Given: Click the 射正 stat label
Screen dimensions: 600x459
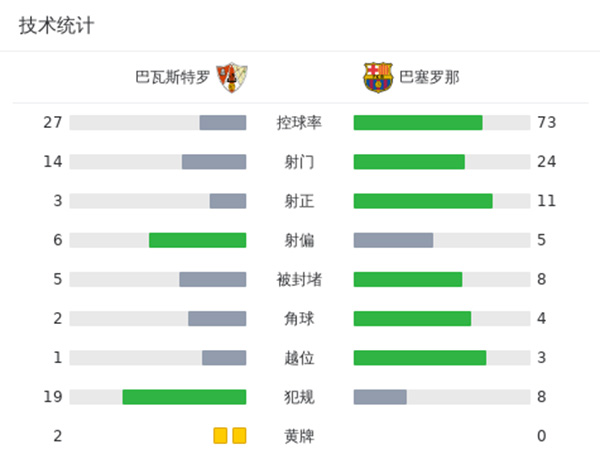Looking at the screenshot, I should point(299,201).
